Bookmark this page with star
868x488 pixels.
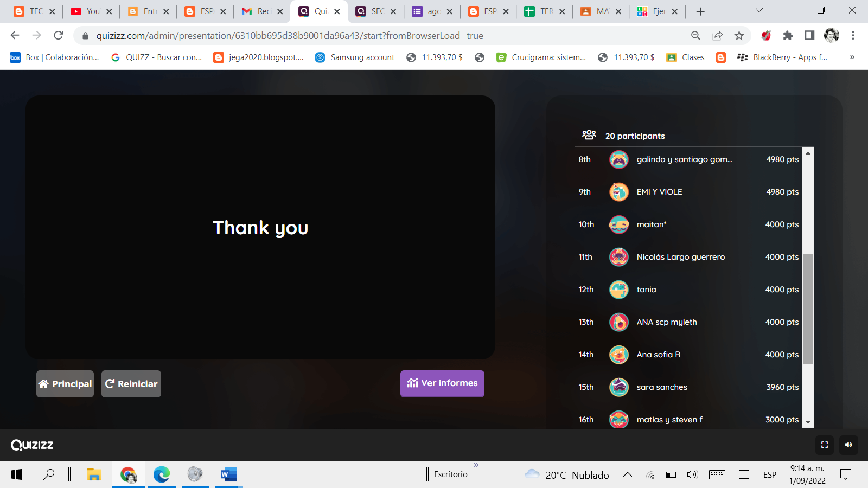(739, 35)
